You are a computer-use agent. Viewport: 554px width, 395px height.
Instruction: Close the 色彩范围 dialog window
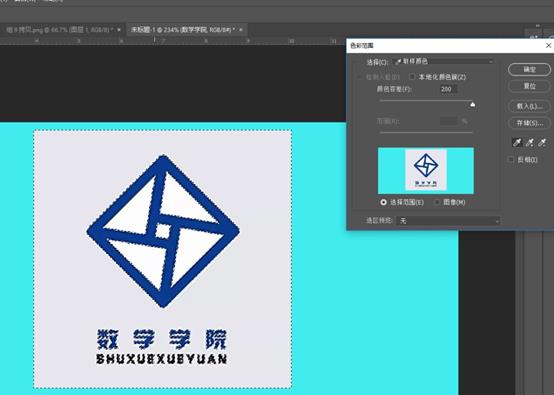[x=548, y=46]
